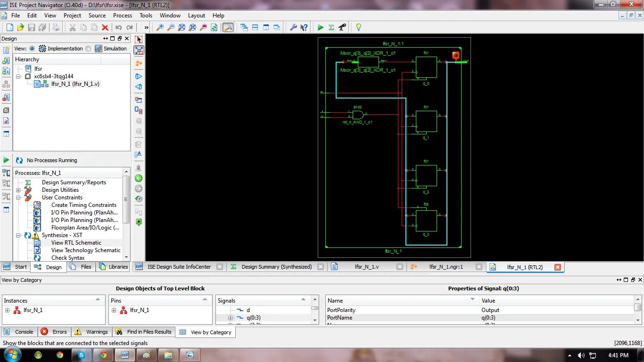Click the Zoom In magnifier icon

click(x=160, y=27)
